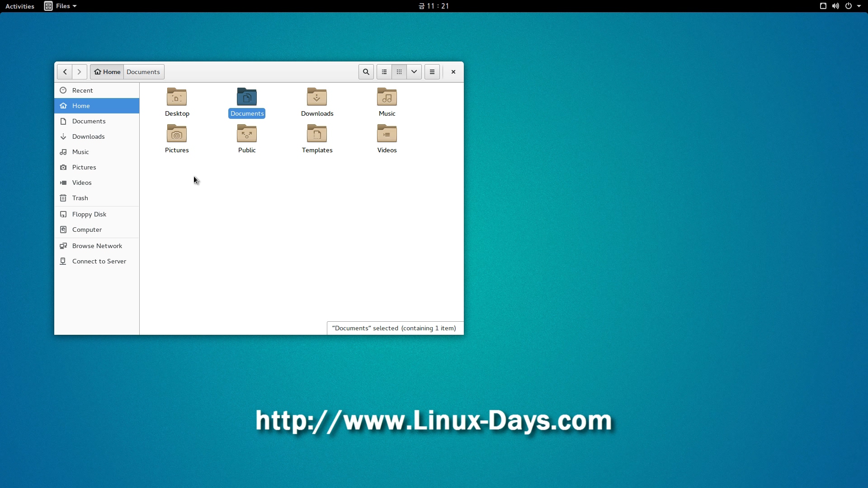
Task: Go back with the left arrow button
Action: point(65,72)
